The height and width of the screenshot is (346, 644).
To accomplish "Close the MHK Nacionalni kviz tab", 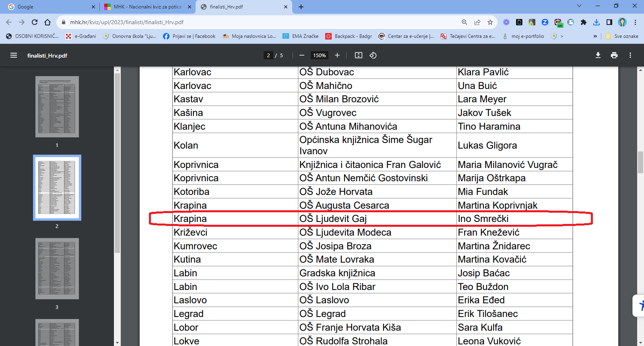I will tap(190, 7).
